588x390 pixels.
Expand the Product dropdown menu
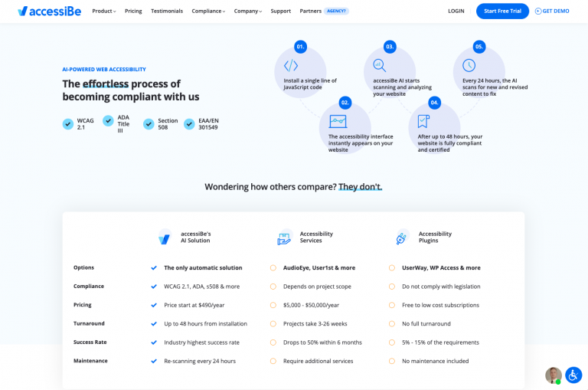104,11
